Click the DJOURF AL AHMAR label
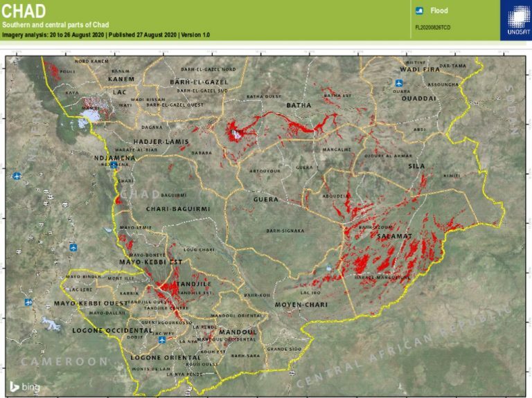Image resolution: width=532 pixels, height=398 pixels. (388, 156)
